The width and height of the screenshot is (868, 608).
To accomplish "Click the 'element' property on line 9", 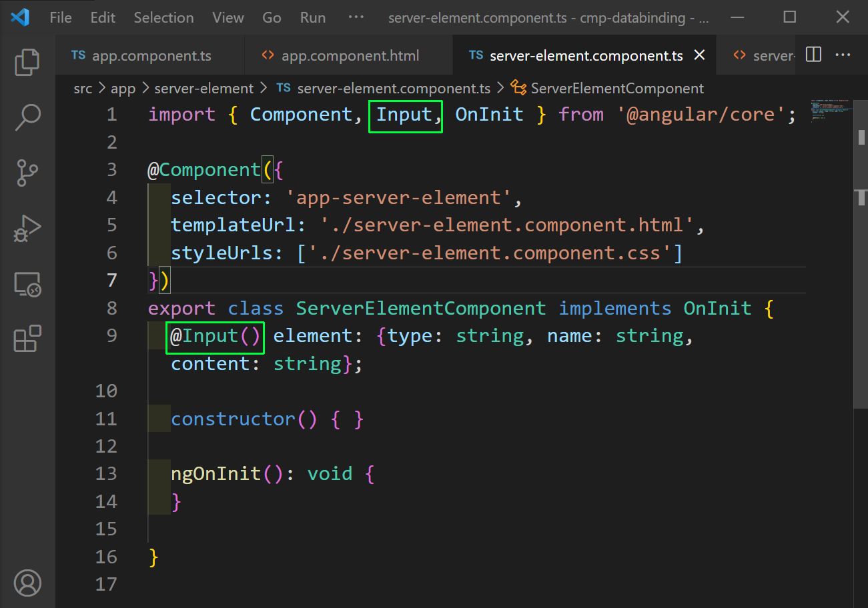I will click(x=313, y=336).
